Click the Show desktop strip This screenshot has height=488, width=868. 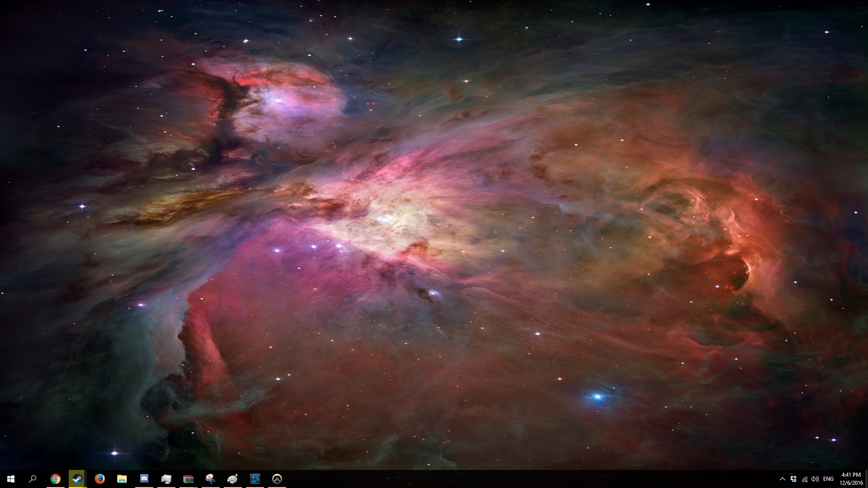(866, 479)
